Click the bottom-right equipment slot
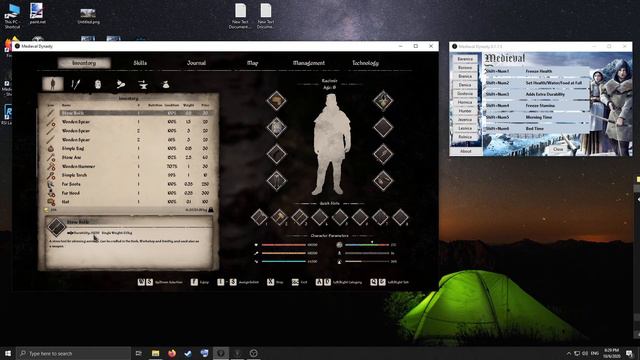Viewport: 640px width, 360px height. pyautogui.click(x=383, y=180)
